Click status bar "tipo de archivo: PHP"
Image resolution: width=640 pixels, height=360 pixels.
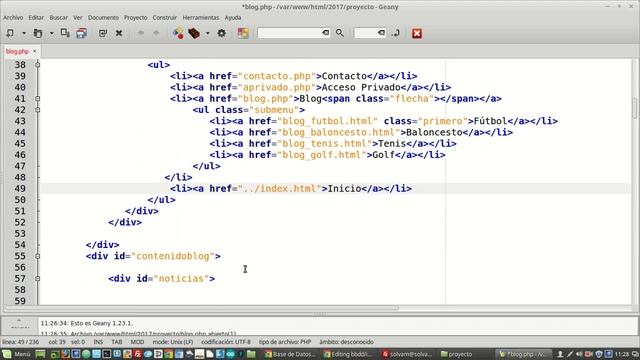coord(285,342)
